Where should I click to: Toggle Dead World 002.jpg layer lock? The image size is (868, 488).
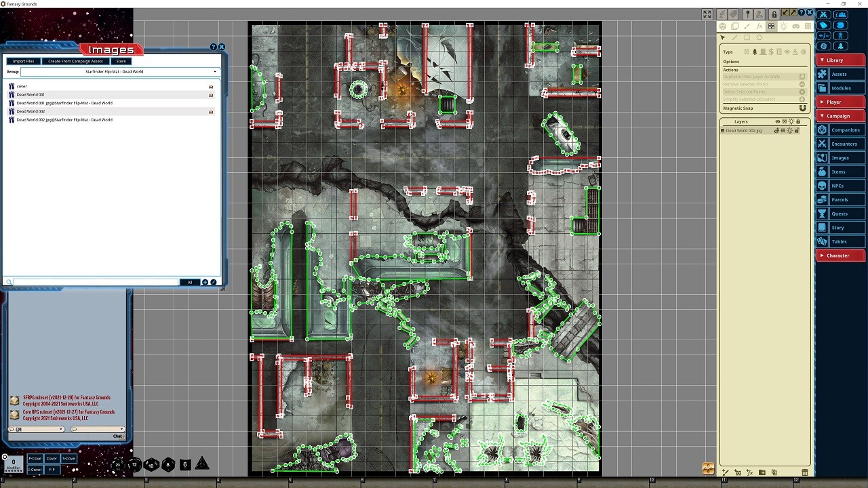coord(797,130)
